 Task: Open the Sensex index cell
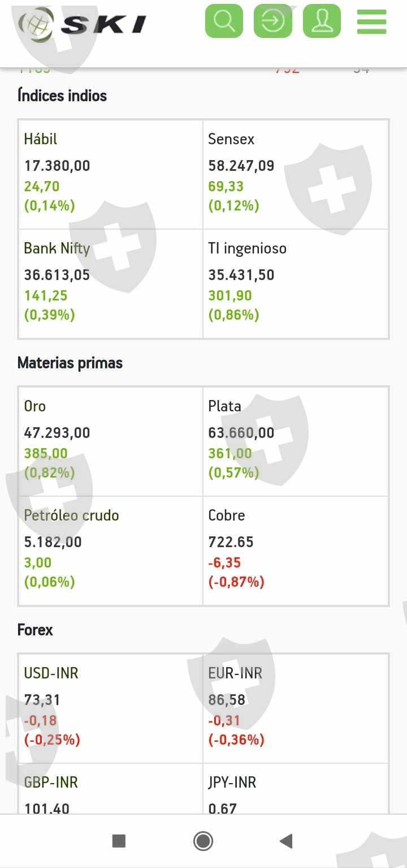296,174
